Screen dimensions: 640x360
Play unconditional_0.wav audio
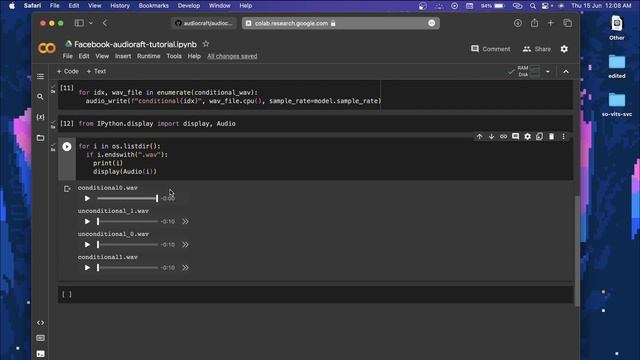pyautogui.click(x=87, y=245)
